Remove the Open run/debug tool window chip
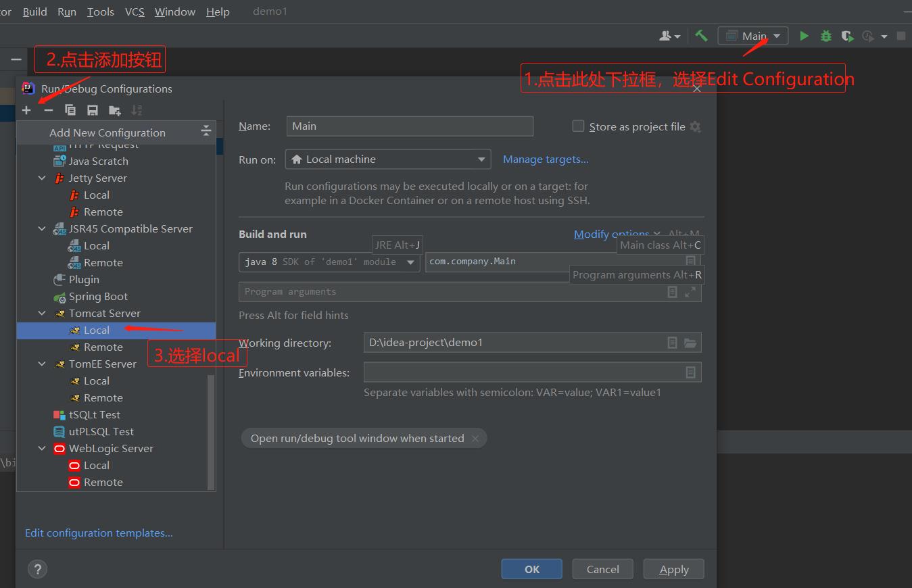The image size is (912, 588). pyautogui.click(x=475, y=439)
